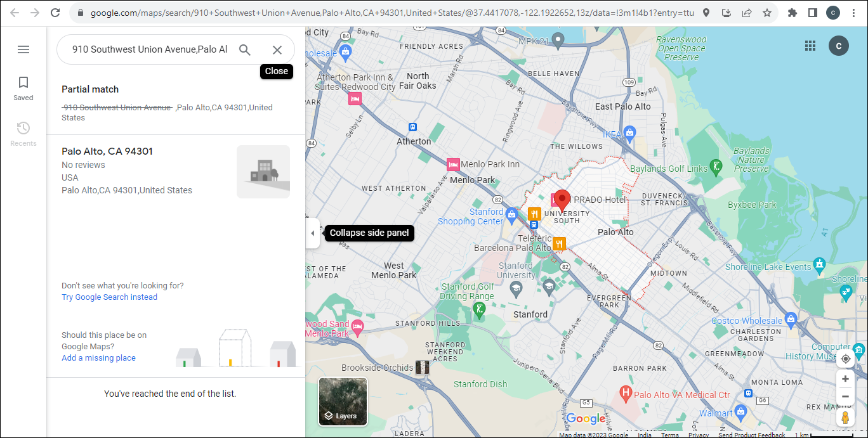The image size is (868, 438).
Task: Clear the search with the X button
Action: [x=277, y=49]
